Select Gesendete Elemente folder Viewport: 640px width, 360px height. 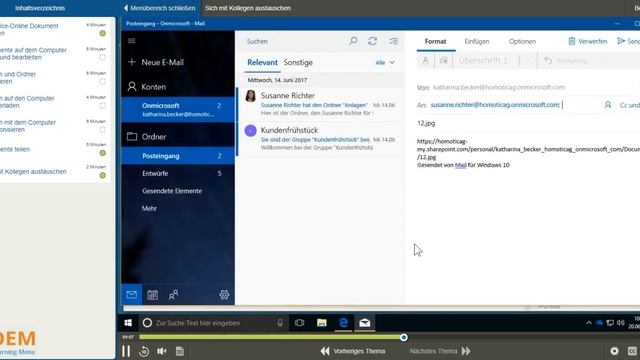[178, 191]
